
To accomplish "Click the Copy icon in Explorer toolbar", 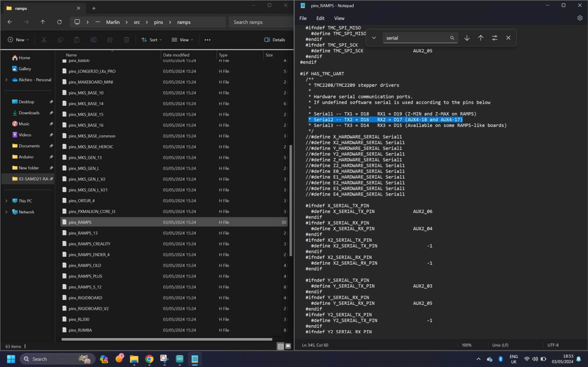I will point(60,40).
